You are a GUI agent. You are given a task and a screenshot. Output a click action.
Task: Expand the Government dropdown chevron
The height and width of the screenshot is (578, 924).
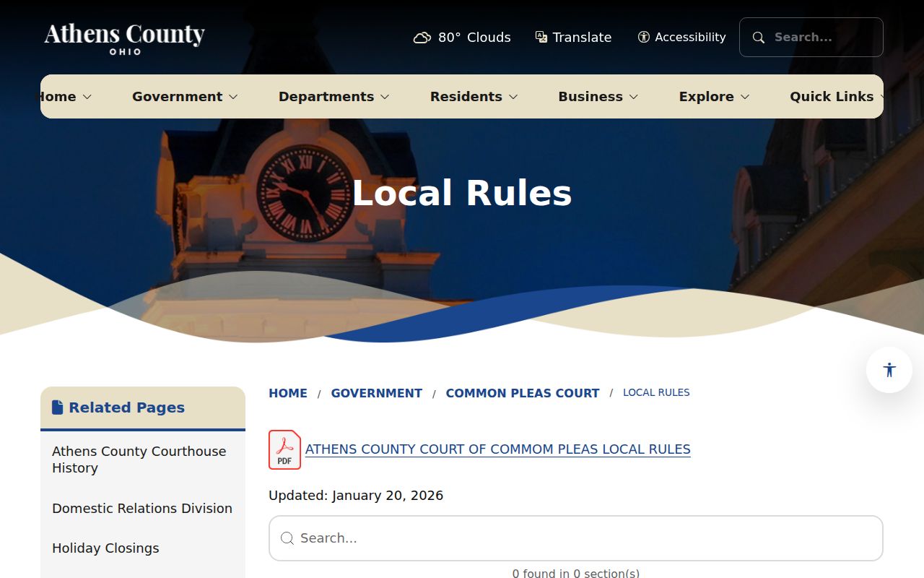[233, 97]
